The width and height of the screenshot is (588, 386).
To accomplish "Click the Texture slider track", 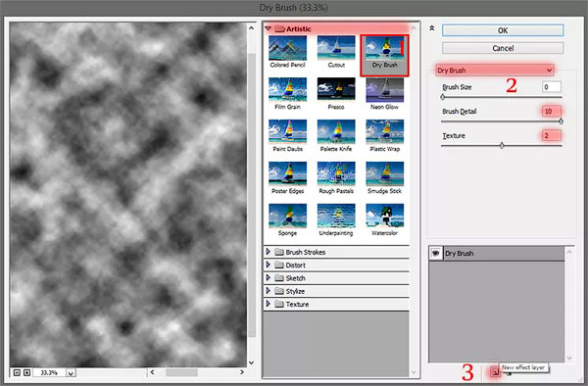I will pos(502,145).
